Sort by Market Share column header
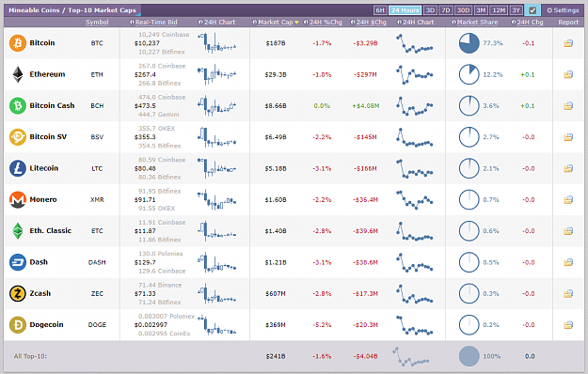 click(x=477, y=23)
